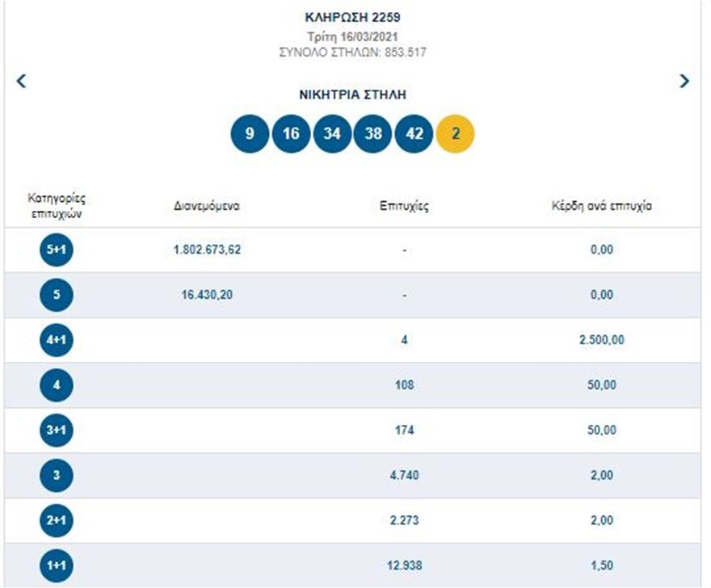This screenshot has height=588, width=711.
Task: Click the ΣΥΝΟΛΟ ΣΤΗΛΩΝ total figure
Action: tap(352, 50)
